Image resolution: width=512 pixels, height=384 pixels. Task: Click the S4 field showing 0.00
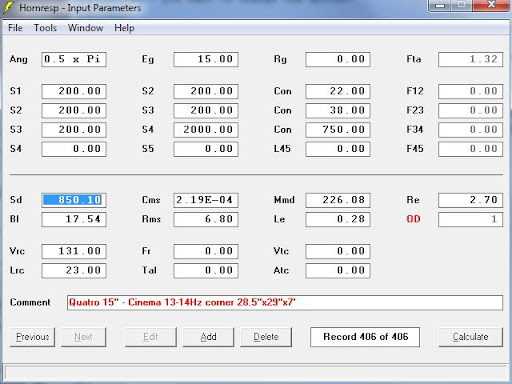(x=74, y=149)
